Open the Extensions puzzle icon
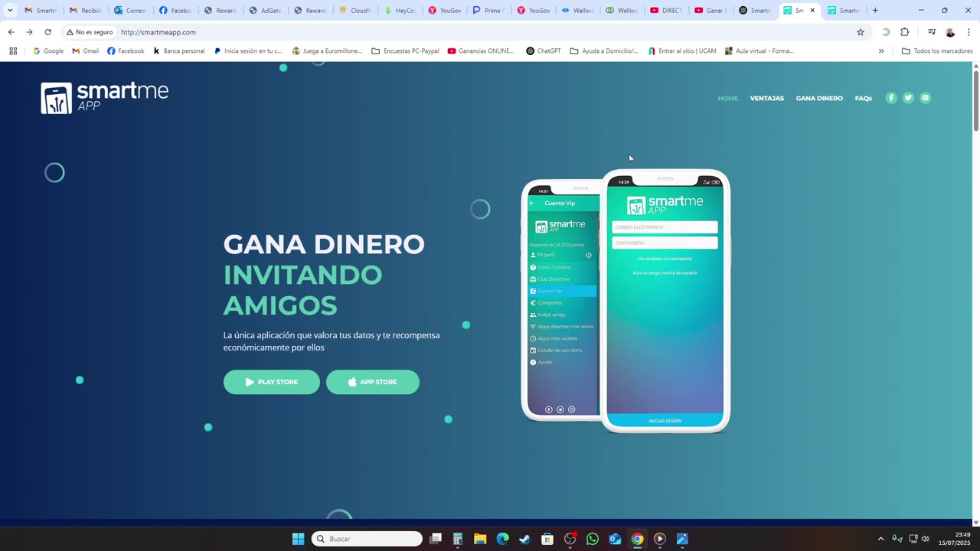The width and height of the screenshot is (980, 551). coord(905,32)
